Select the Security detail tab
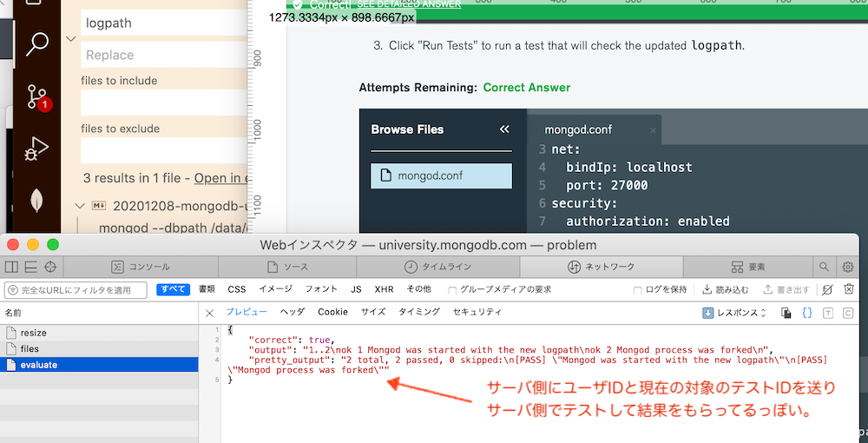Screen dimensions: 868x443 477,312
